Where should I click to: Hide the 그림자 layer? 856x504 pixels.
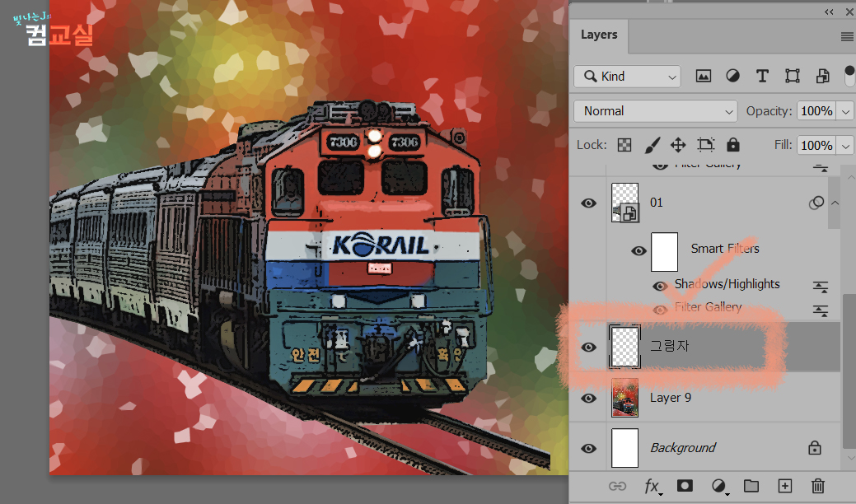point(588,348)
